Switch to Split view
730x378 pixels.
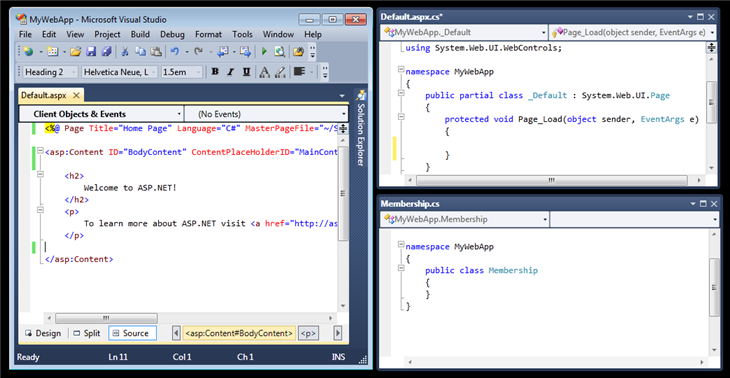coord(87,333)
